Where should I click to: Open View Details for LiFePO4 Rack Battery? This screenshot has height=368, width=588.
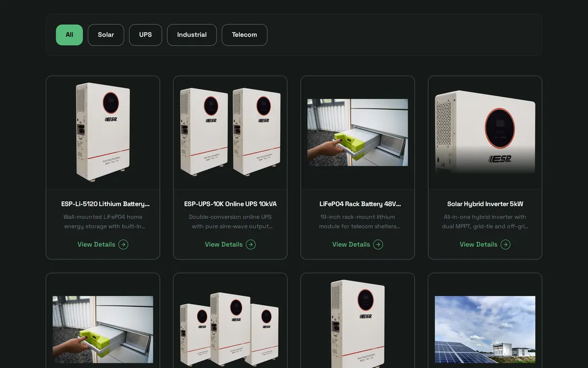tap(358, 244)
